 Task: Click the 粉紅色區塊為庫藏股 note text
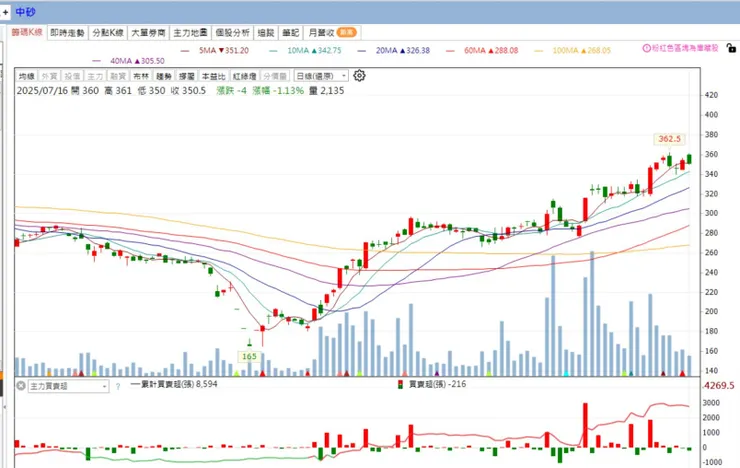pos(685,48)
